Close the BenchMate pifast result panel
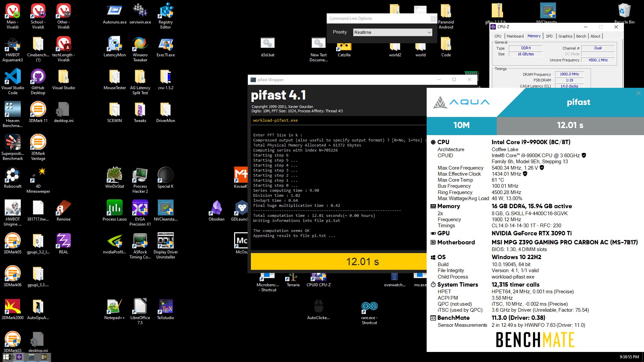This screenshot has height=362, width=644. (638, 93)
